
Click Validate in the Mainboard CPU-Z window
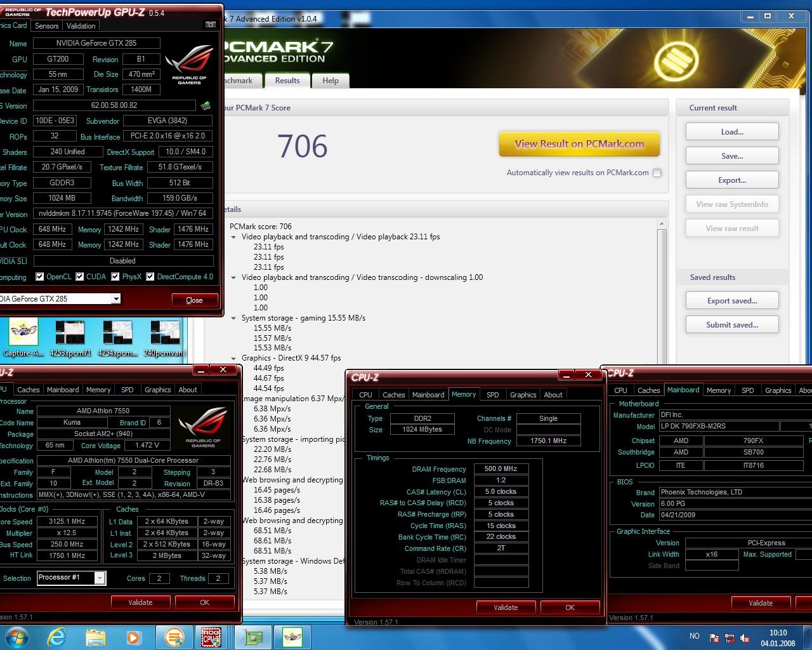point(761,603)
